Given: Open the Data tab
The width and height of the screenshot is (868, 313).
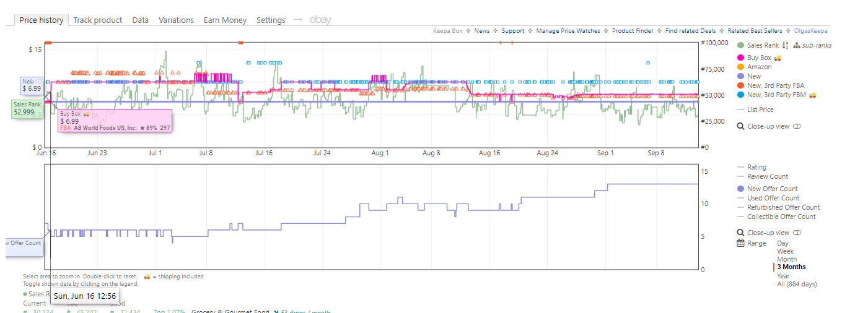Looking at the screenshot, I should [x=141, y=20].
